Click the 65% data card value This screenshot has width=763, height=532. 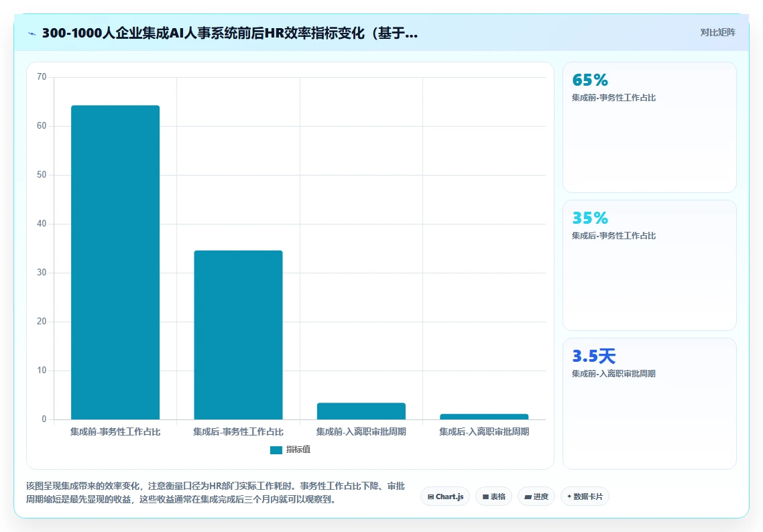[590, 80]
